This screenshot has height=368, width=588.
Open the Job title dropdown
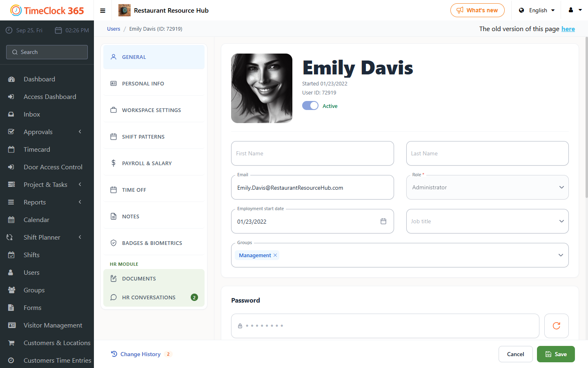(x=487, y=221)
